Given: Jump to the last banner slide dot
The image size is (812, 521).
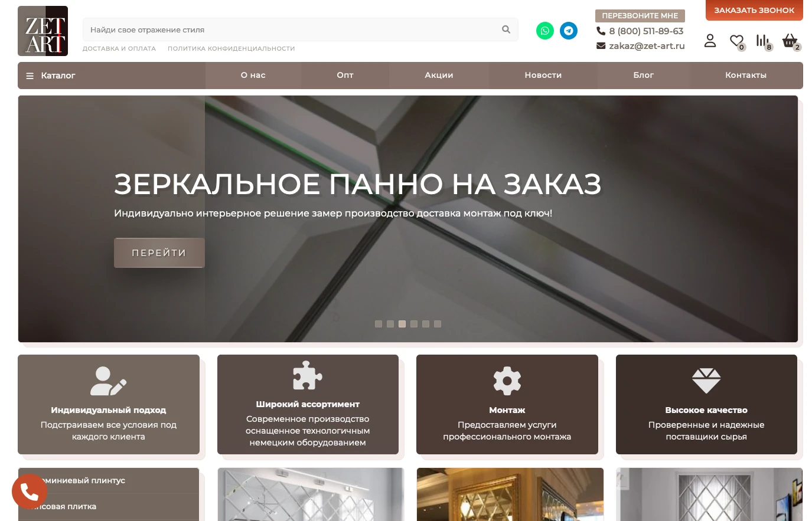Looking at the screenshot, I should [x=438, y=324].
